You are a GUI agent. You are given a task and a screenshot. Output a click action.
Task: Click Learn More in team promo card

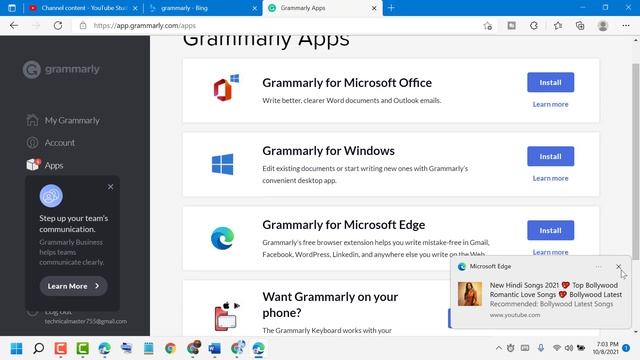click(73, 286)
